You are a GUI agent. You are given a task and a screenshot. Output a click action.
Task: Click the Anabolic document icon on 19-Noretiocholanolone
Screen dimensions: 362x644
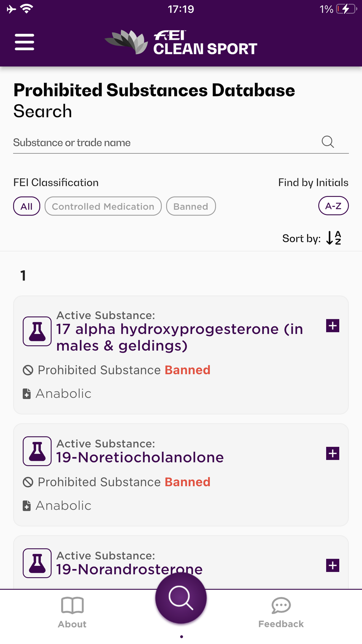(27, 505)
